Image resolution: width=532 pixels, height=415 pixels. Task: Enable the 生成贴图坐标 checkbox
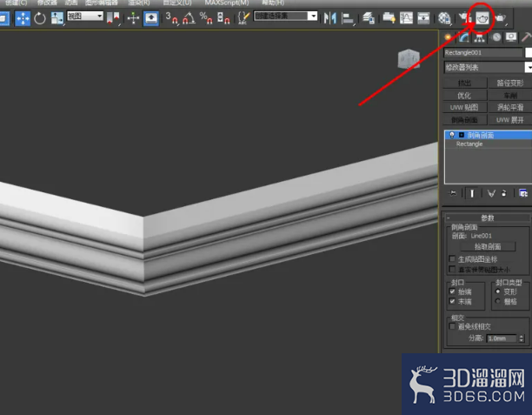pos(452,258)
